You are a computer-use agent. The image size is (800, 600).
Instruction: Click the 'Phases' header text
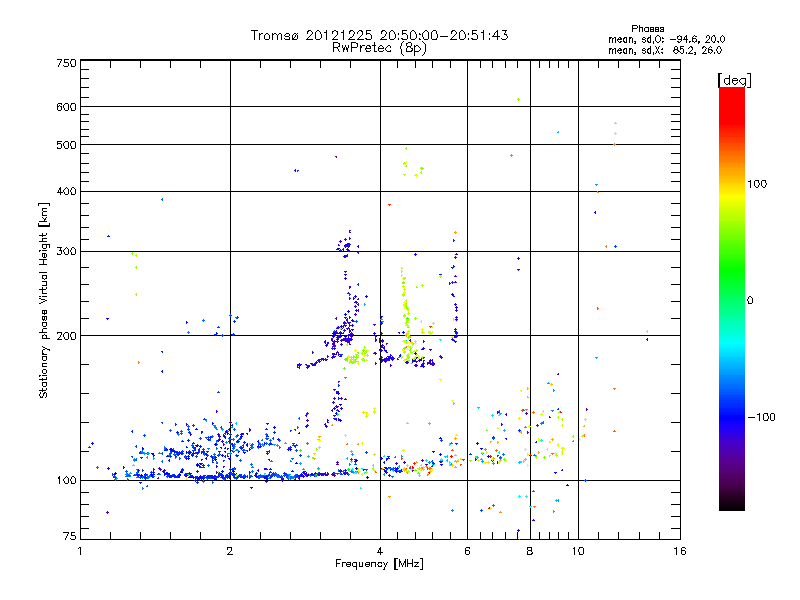pyautogui.click(x=647, y=29)
